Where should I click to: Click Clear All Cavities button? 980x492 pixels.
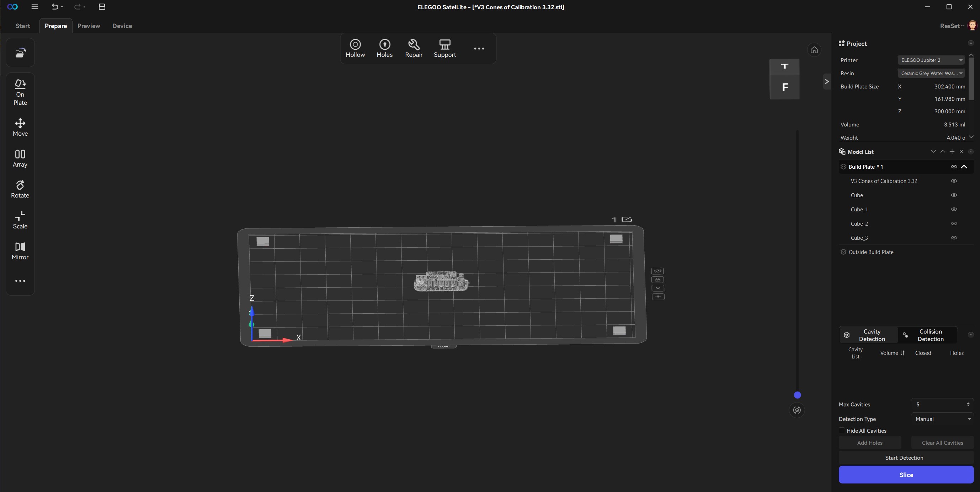coord(942,443)
